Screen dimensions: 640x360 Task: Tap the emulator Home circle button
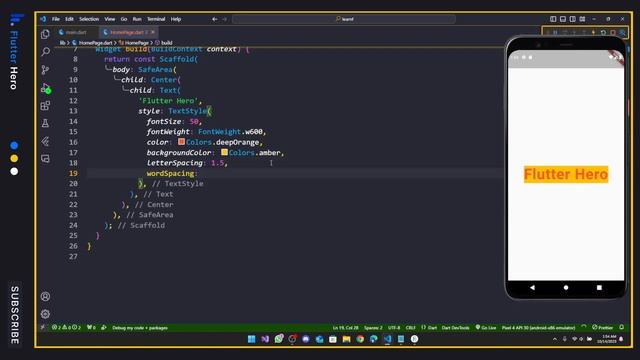566,287
